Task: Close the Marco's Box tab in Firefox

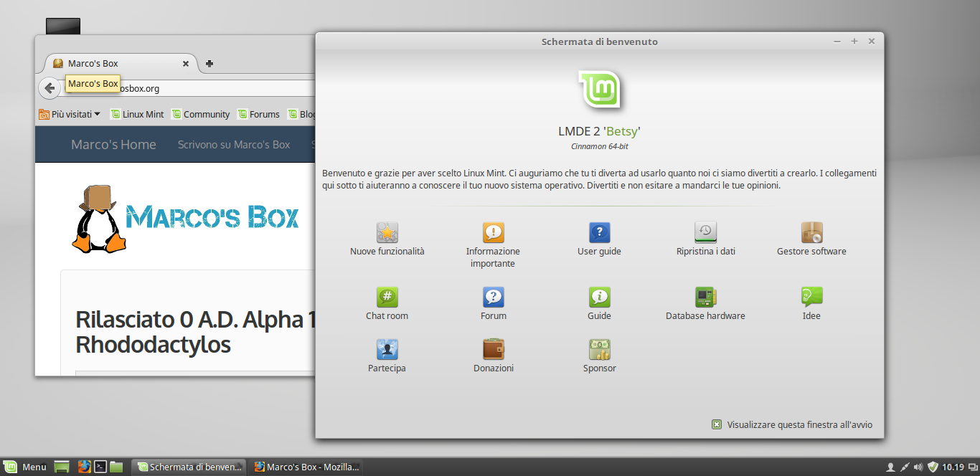Action: point(185,64)
